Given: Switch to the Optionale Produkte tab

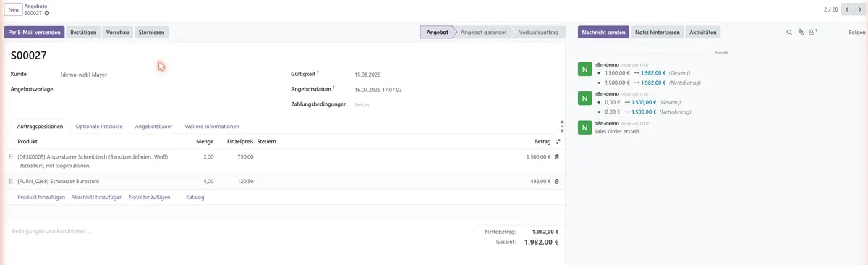Looking at the screenshot, I should coord(99,126).
